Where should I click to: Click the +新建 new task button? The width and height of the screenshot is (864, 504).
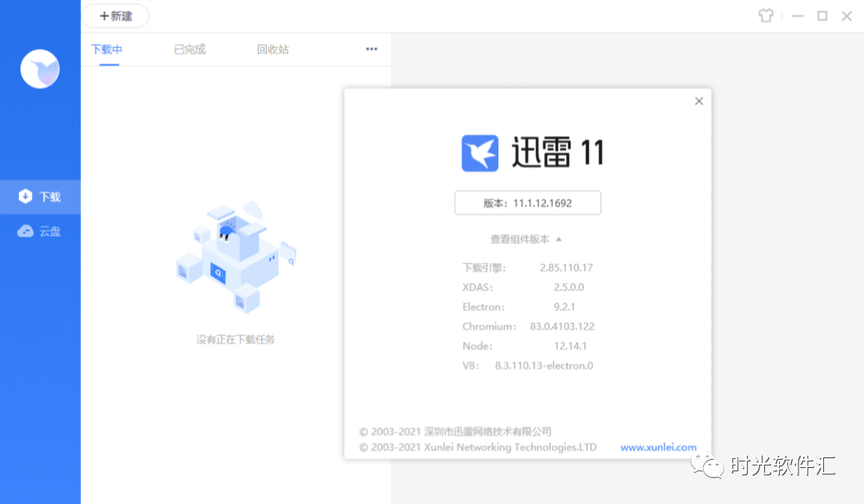[115, 16]
